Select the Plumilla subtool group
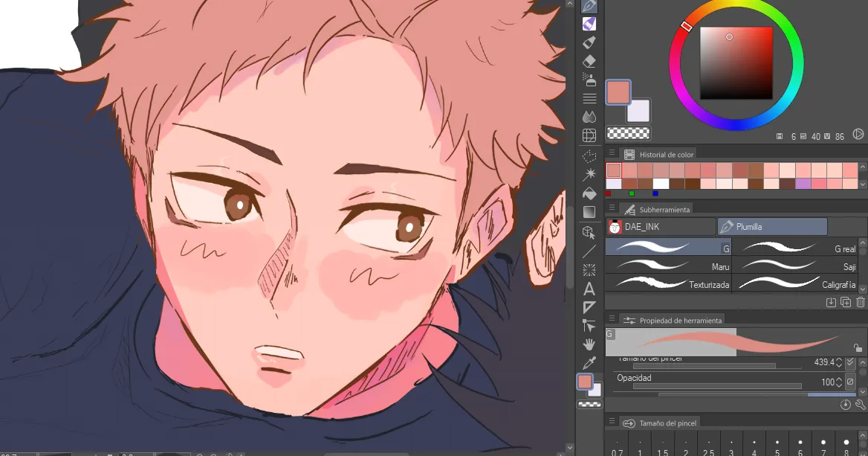This screenshot has width=868, height=456. pyautogui.click(x=772, y=227)
